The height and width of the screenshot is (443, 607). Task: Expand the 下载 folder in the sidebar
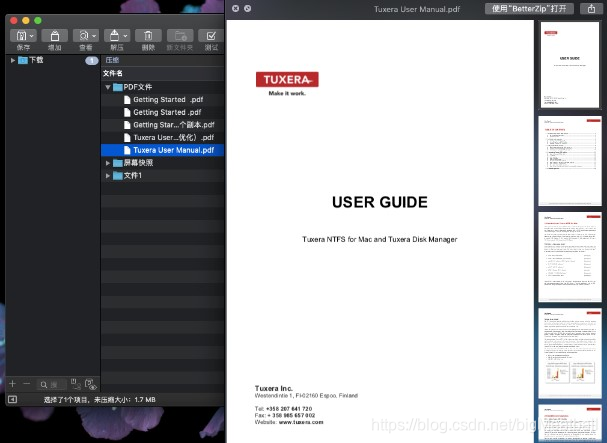coord(13,60)
